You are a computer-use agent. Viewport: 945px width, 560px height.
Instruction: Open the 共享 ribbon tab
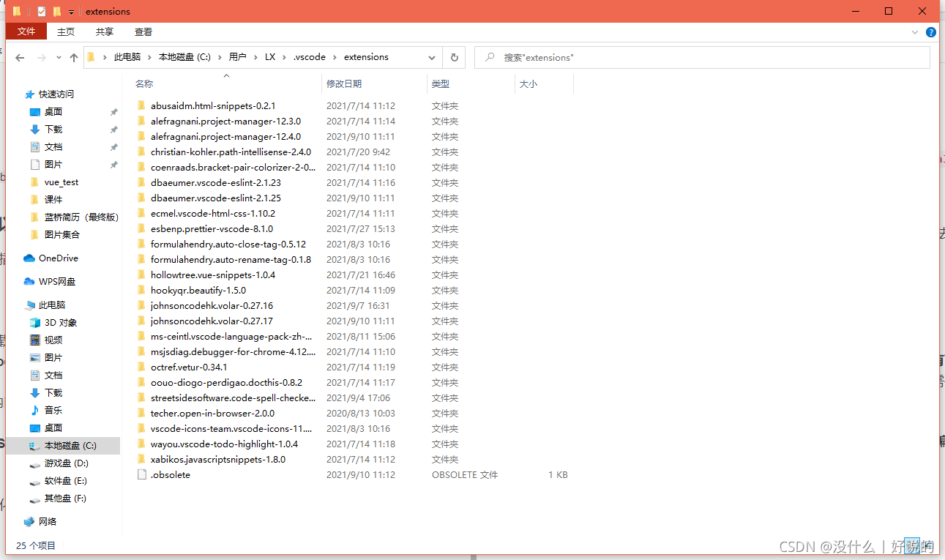pos(105,31)
